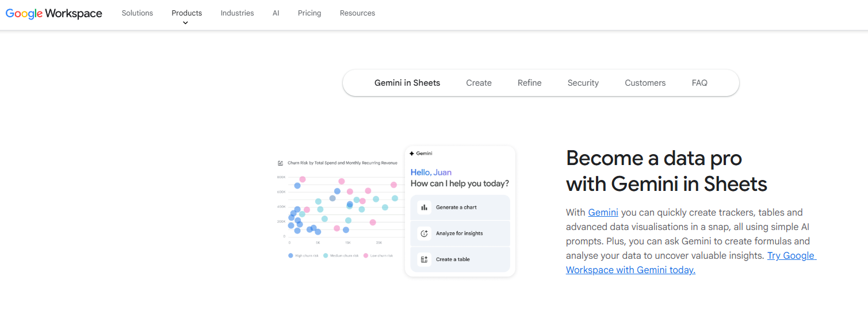Expand the chevron under Products
Image resolution: width=868 pixels, height=318 pixels.
(185, 23)
